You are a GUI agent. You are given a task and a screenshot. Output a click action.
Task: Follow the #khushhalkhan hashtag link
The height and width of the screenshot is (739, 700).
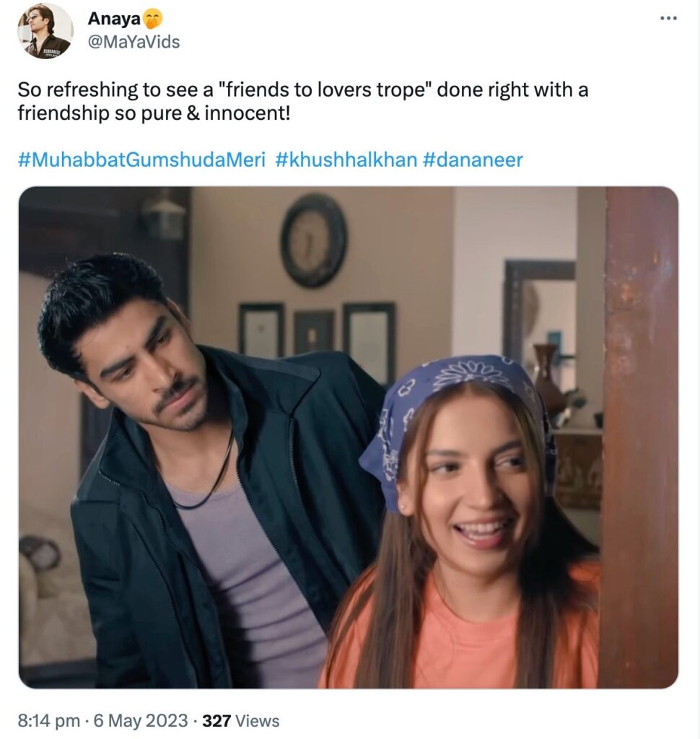[346, 159]
